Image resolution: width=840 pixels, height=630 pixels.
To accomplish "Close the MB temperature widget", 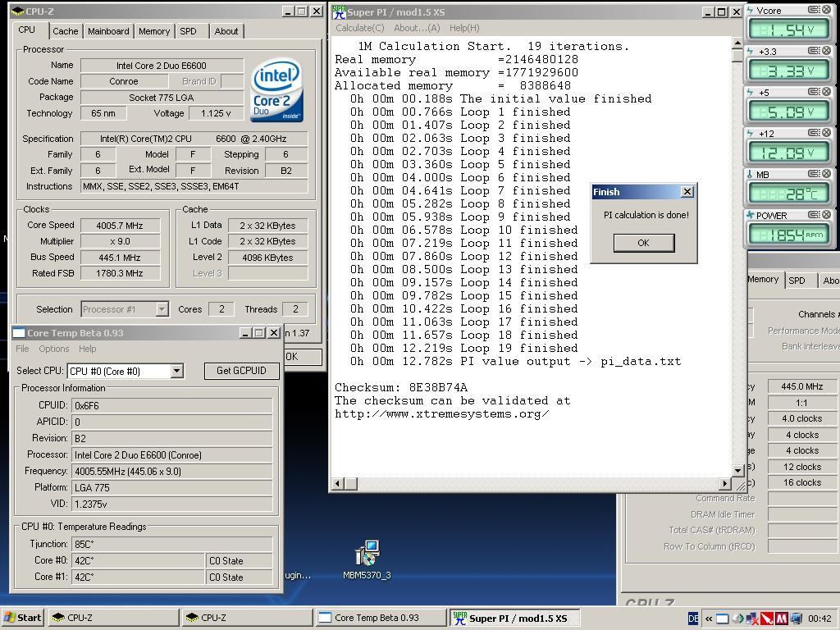I will 826,174.
